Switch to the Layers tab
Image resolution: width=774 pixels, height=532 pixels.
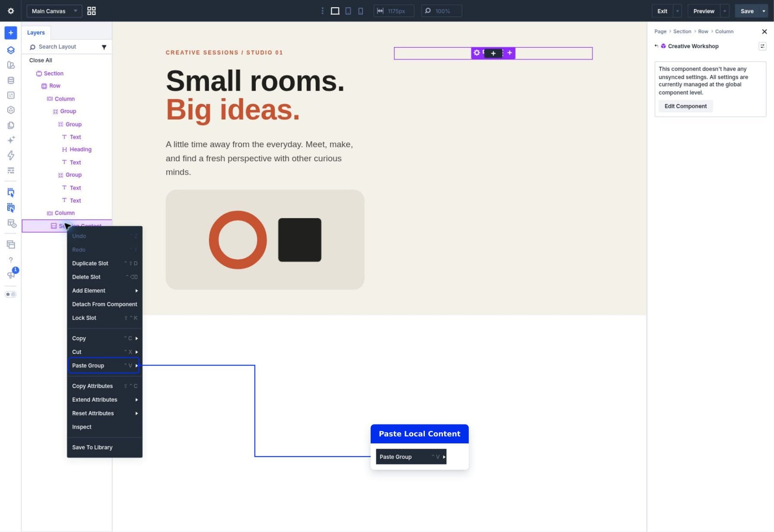click(36, 33)
